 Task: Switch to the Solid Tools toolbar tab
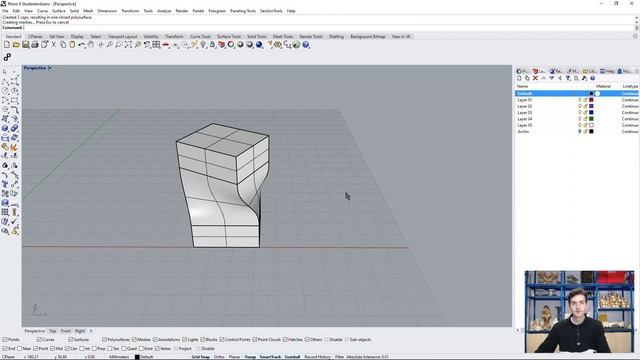pyautogui.click(x=257, y=37)
